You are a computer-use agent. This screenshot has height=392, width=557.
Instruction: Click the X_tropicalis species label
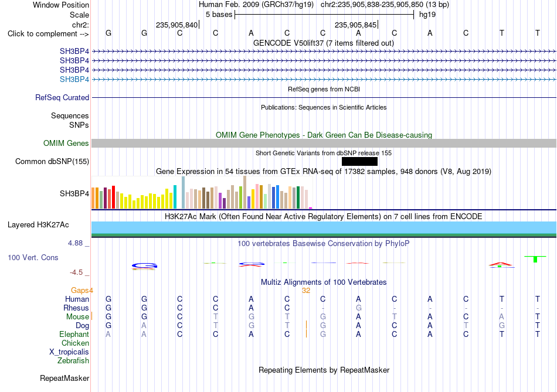click(x=69, y=352)
